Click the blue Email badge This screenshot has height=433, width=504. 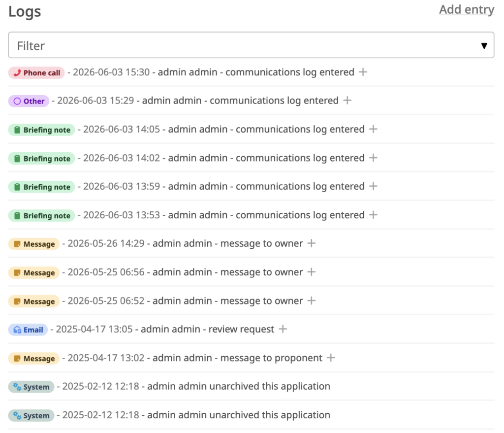[28, 330]
